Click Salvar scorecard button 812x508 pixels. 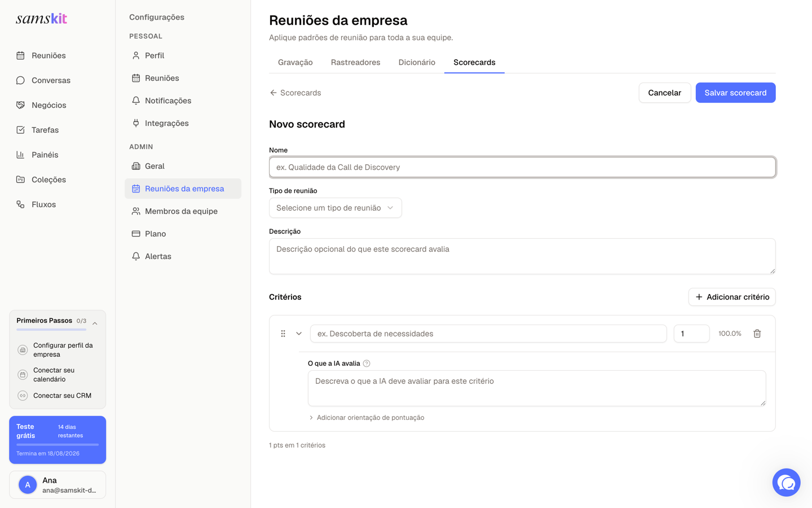click(735, 93)
